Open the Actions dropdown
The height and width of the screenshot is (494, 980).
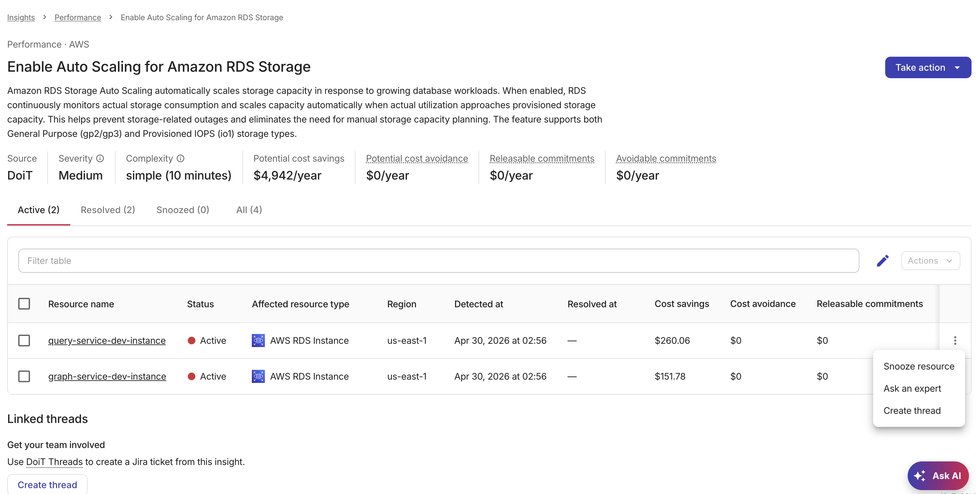(930, 261)
